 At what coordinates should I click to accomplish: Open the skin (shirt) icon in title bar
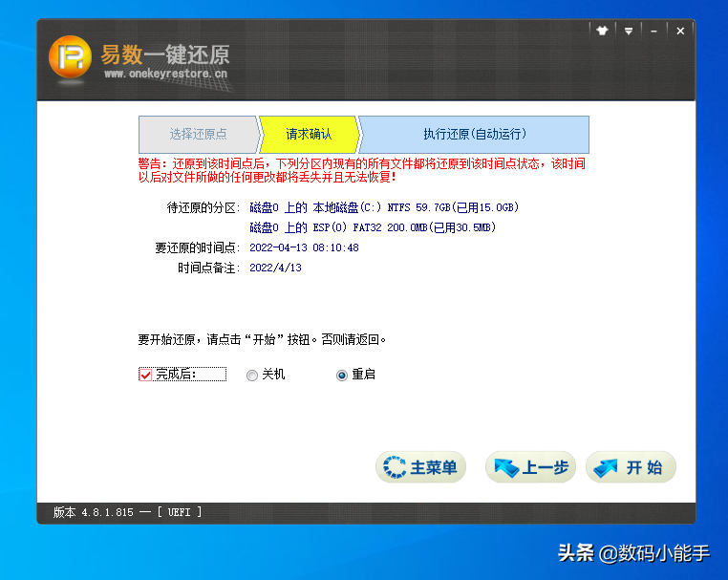click(602, 31)
